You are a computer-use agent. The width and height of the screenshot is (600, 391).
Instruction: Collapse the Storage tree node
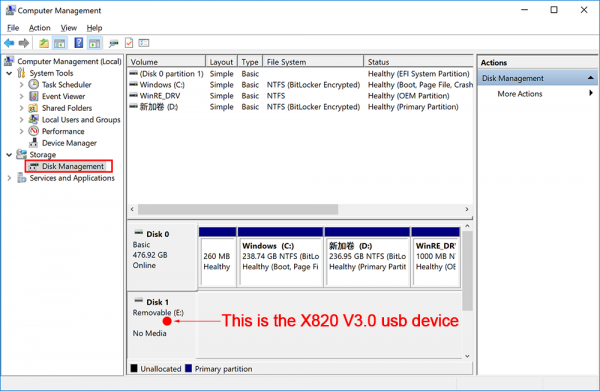click(x=9, y=155)
